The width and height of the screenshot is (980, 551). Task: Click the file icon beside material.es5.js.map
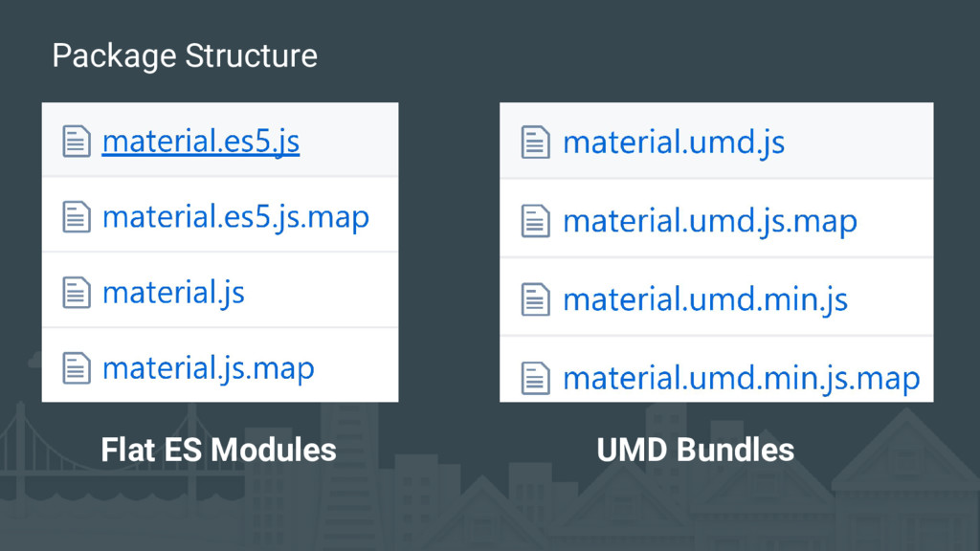pyautogui.click(x=77, y=217)
